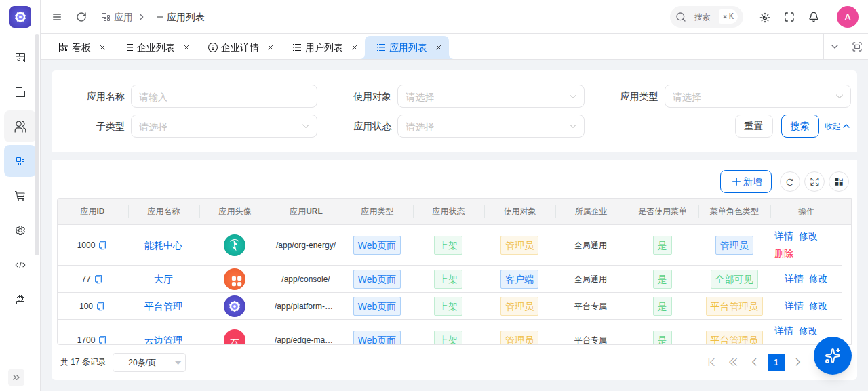Open column settings grid icon
The width and height of the screenshot is (868, 391).
tap(839, 182)
